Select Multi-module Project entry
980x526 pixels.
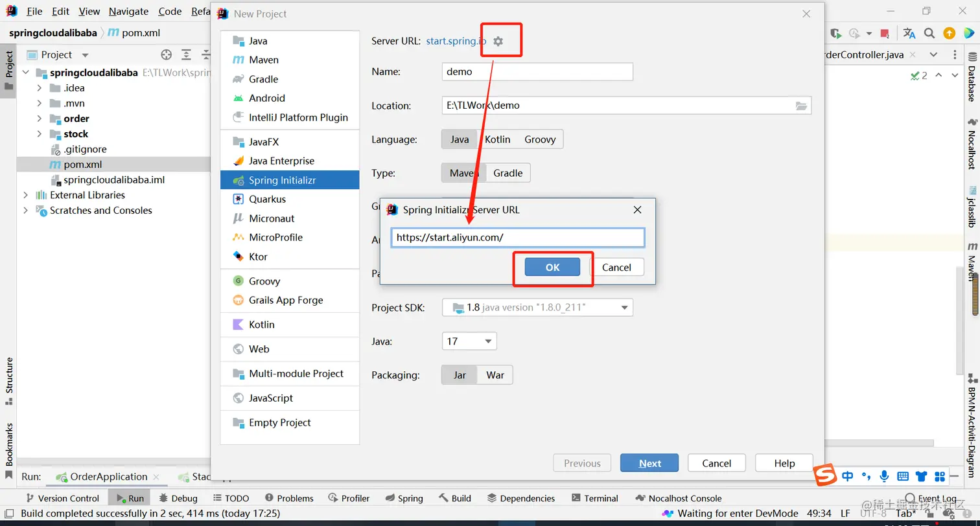pos(290,373)
